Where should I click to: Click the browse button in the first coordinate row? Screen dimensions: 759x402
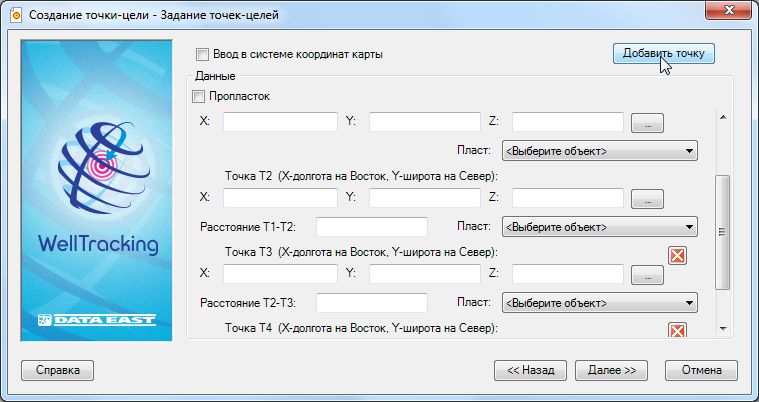coord(648,124)
